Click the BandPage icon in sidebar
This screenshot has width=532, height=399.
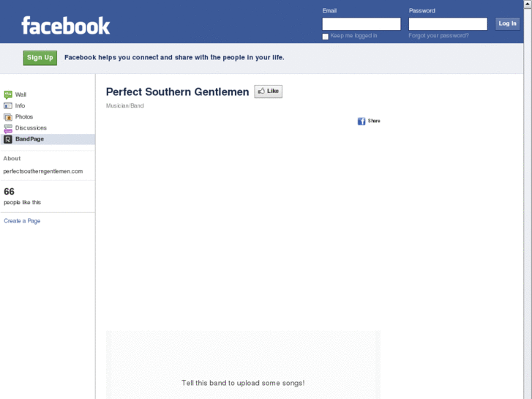[x=8, y=139]
